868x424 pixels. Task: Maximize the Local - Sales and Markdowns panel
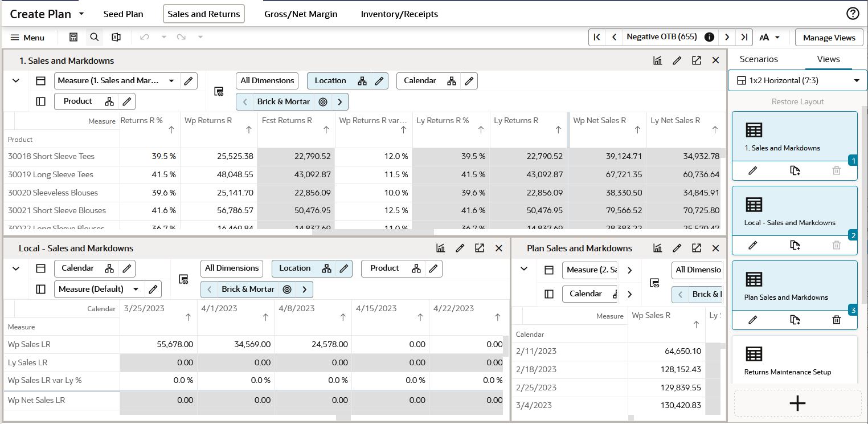pos(480,248)
